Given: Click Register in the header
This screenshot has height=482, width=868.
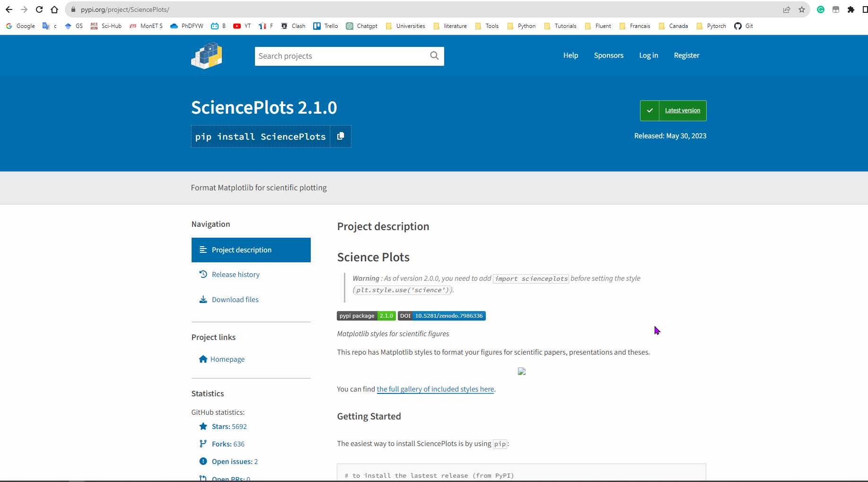Looking at the screenshot, I should tap(686, 55).
